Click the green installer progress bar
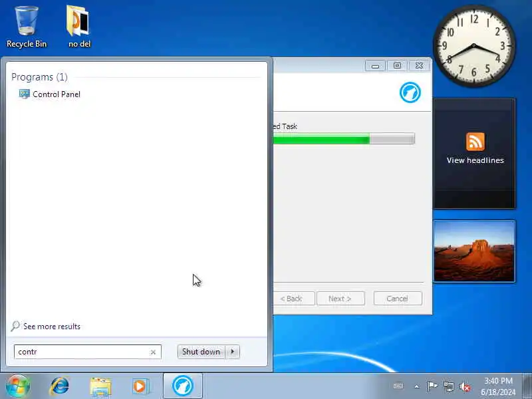Viewport: 532px width, 399px height. pos(344,138)
